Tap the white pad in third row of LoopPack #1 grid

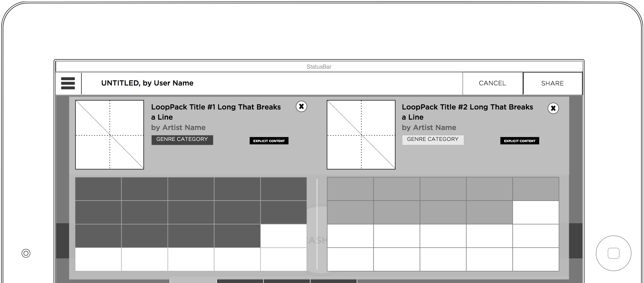(283, 236)
